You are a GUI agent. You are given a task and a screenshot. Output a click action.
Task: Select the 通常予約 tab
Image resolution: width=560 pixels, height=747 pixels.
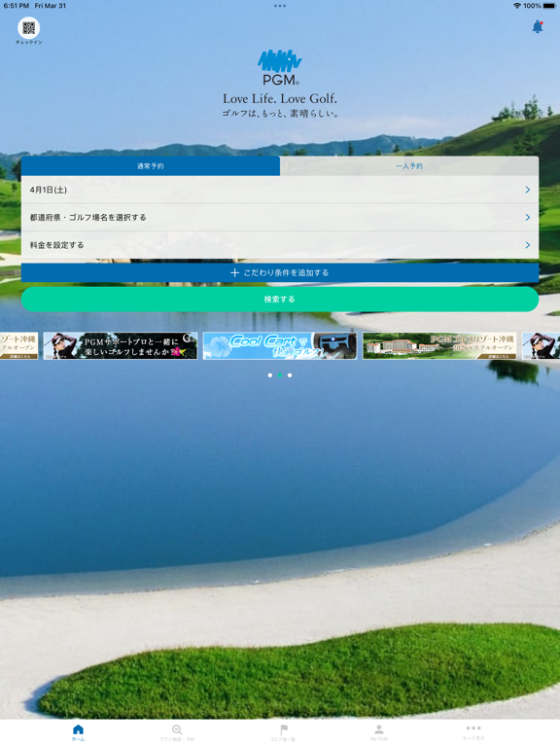[151, 165]
